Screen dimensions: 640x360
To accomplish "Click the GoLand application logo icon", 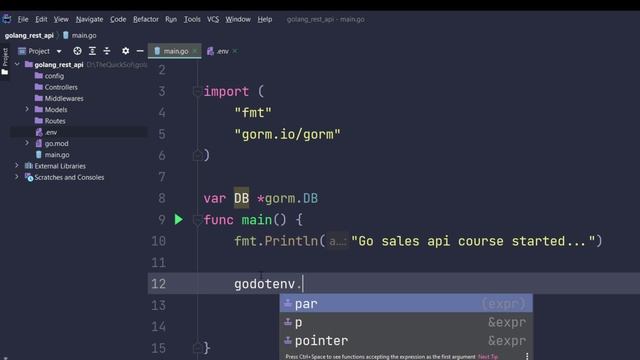I will (x=7, y=19).
